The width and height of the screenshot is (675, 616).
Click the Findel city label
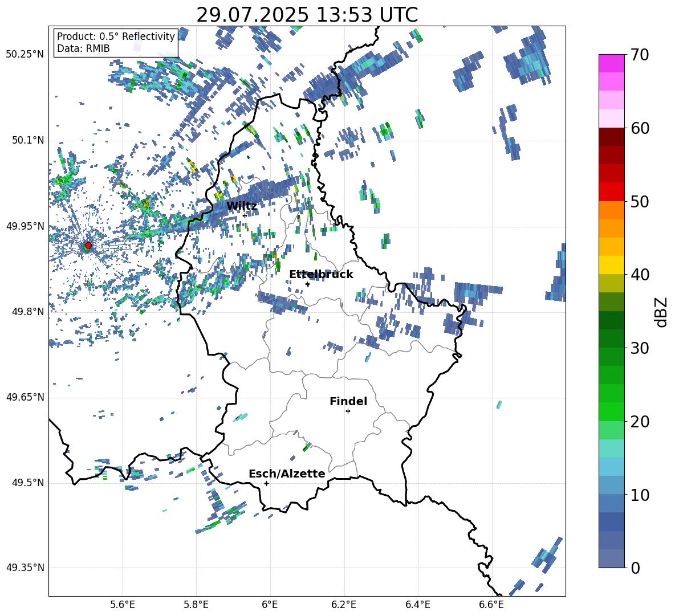click(x=348, y=401)
